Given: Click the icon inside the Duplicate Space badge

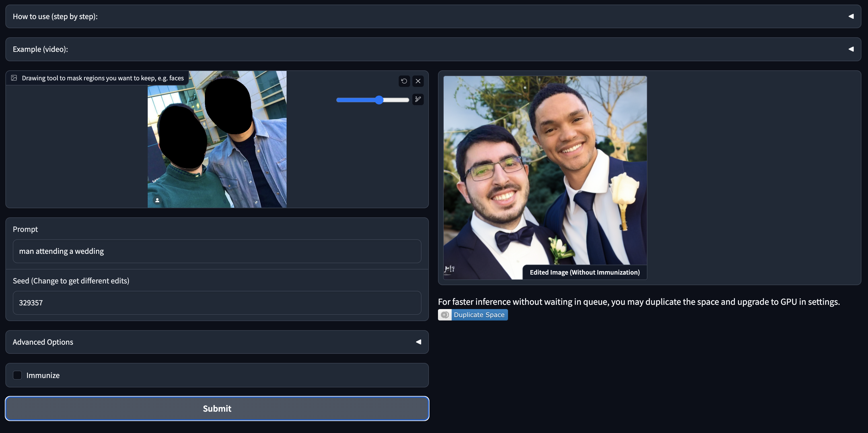Looking at the screenshot, I should coord(445,314).
